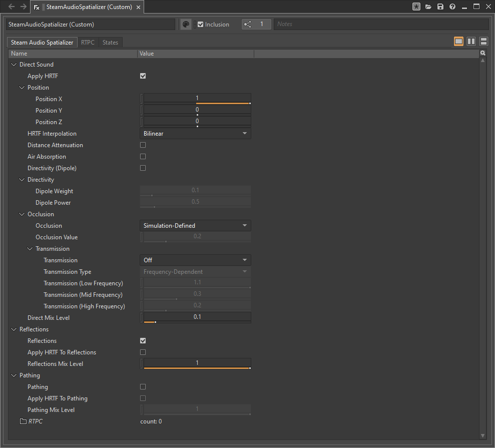
Task: Open the Transmission Off dropdown
Action: coord(195,260)
